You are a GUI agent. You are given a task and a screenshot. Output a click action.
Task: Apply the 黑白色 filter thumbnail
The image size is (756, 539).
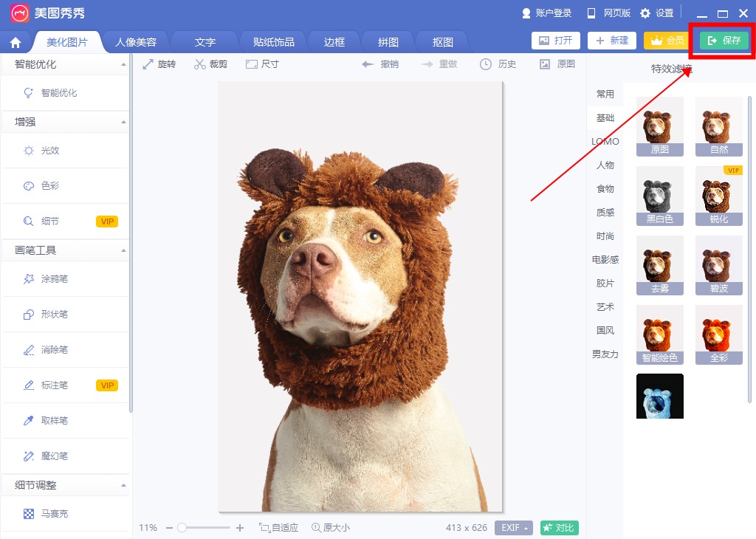660,196
